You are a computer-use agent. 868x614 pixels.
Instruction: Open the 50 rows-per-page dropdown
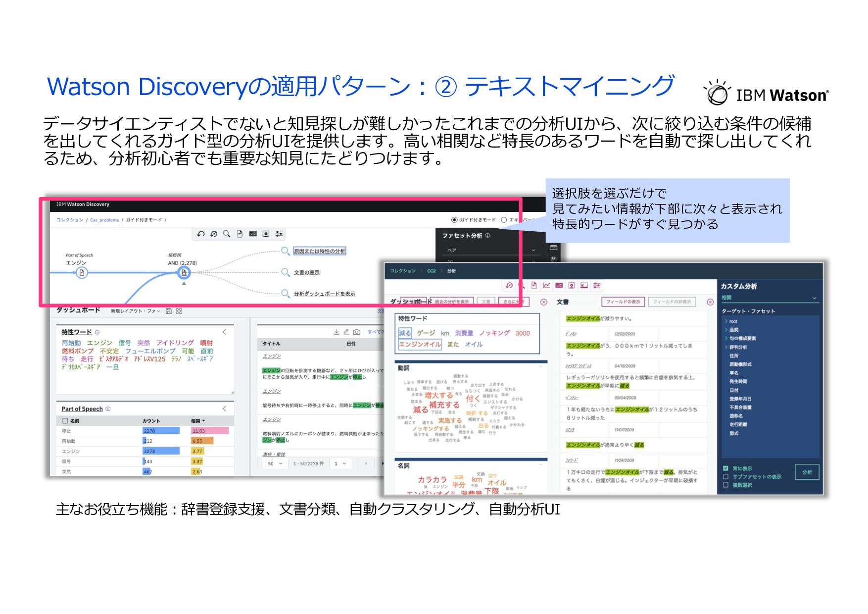click(275, 463)
